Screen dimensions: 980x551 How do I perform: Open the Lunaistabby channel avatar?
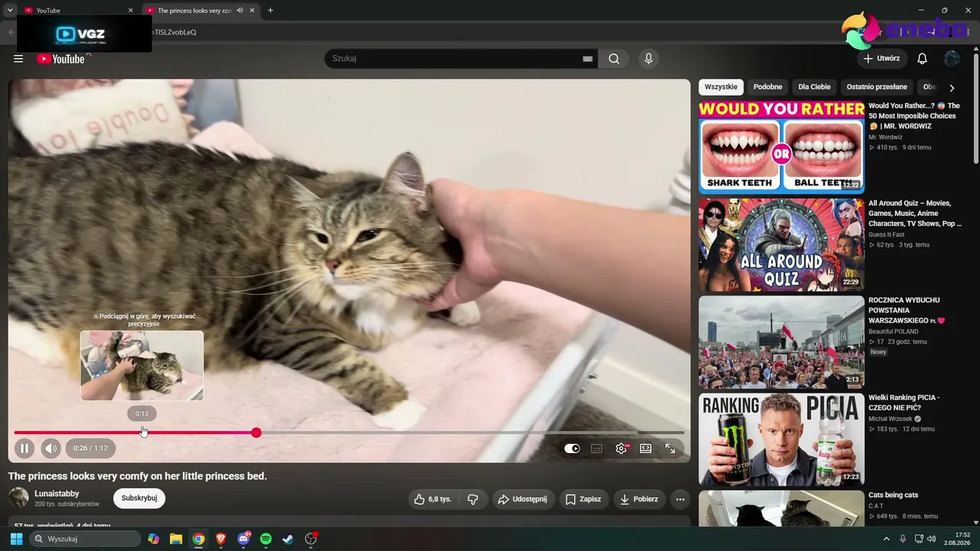click(x=18, y=498)
